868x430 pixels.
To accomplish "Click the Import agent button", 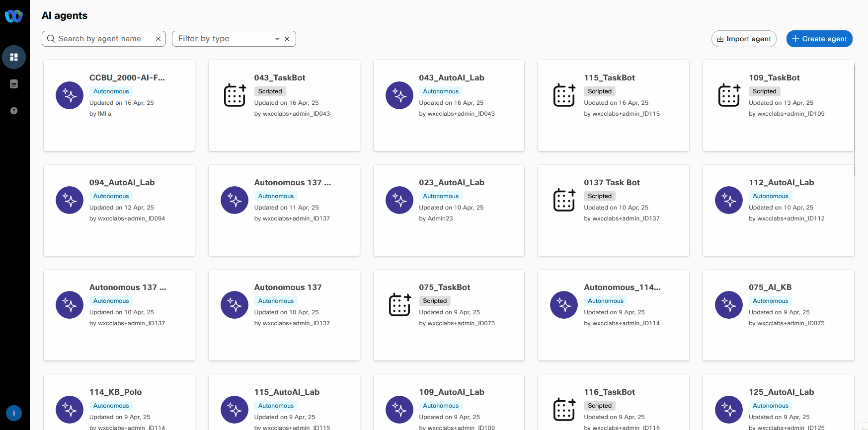I will coord(744,39).
